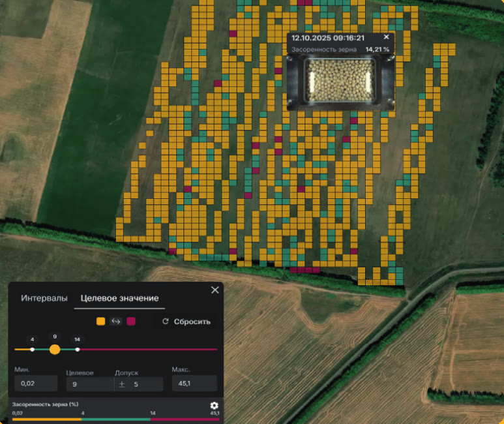This screenshot has width=504, height=424.
Task: Click the lower tolerance slider handle at 4
Action: 32,350
